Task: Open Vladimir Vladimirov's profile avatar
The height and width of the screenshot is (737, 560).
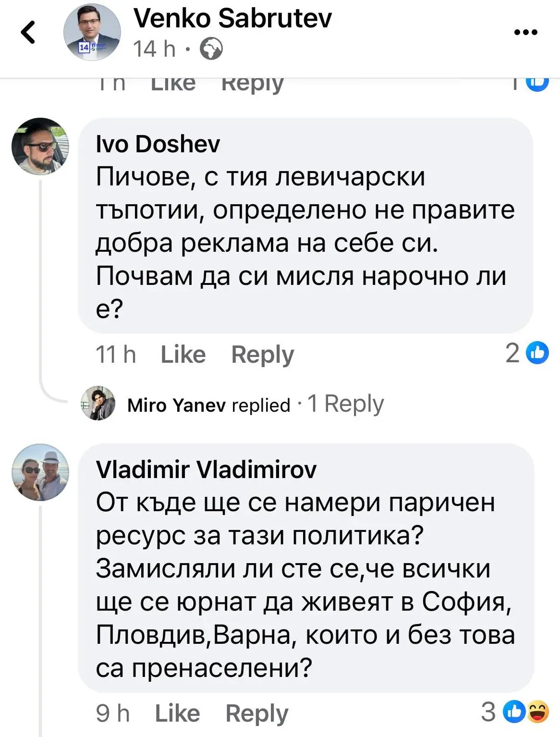Action: (x=40, y=472)
